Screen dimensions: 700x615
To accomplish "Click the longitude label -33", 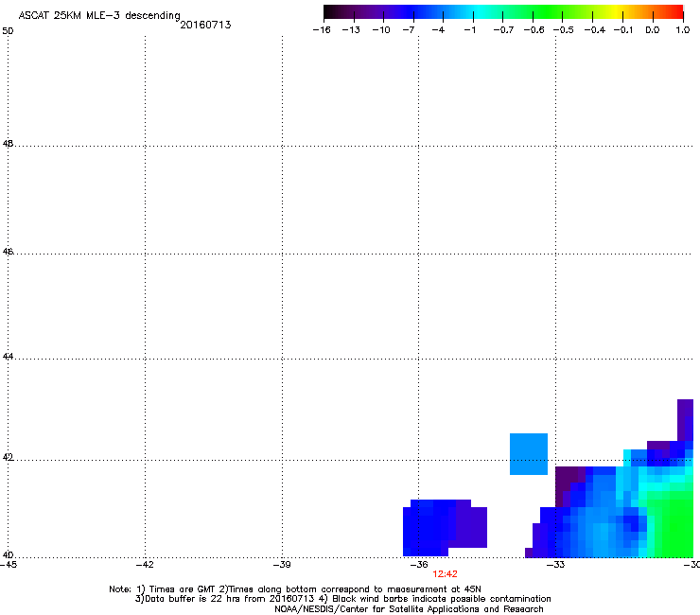I will click(556, 565).
